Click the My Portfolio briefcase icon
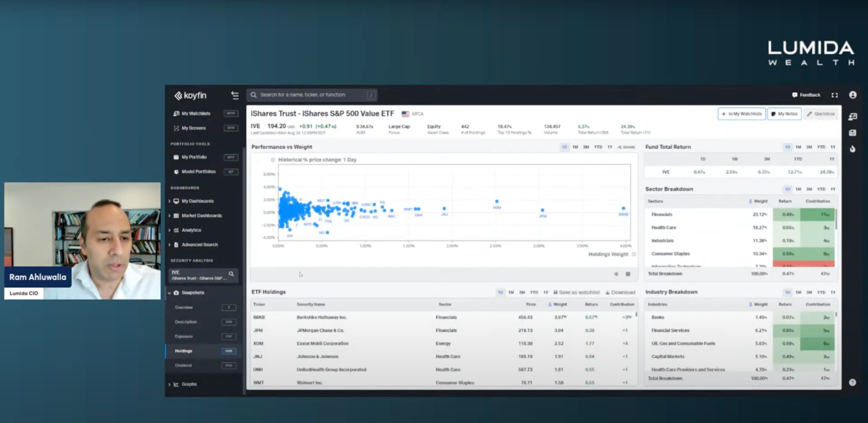This screenshot has height=423, width=868. point(176,157)
